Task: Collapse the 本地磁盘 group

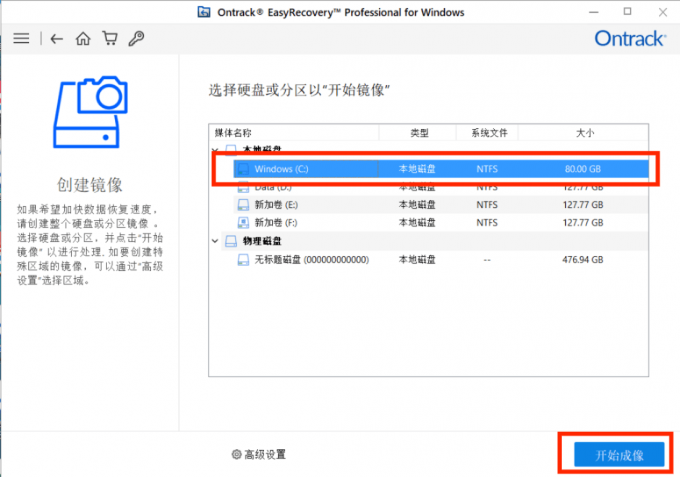Action: (215, 150)
